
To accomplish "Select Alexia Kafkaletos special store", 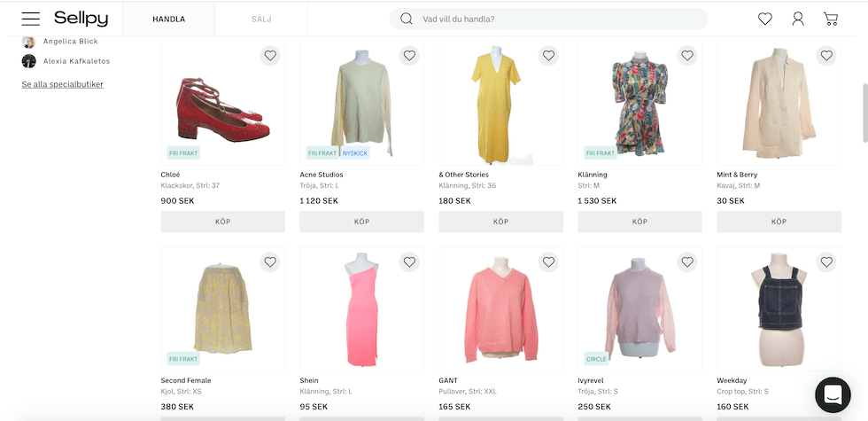I will [x=76, y=61].
